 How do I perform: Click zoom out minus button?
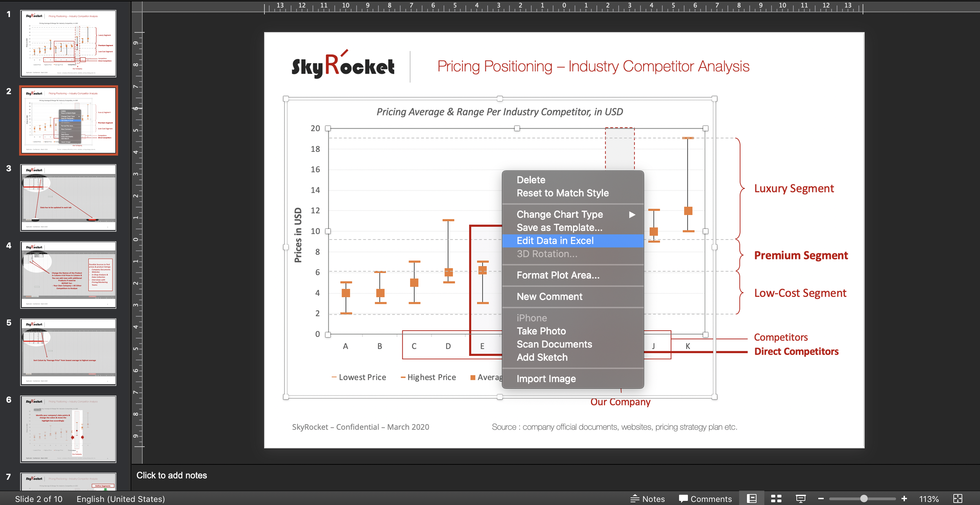821,499
